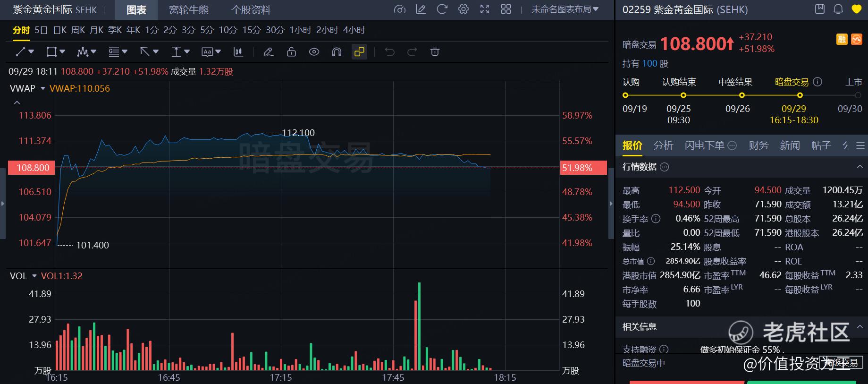Viewport: 868px width, 384px height.
Task: Click the 暗盘交易 info icon
Action: pyautogui.click(x=817, y=82)
